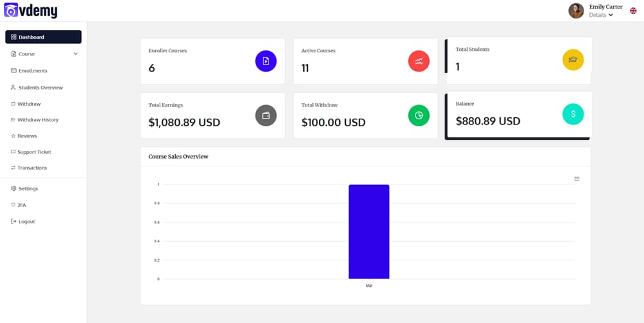The height and width of the screenshot is (323, 644).
Task: Click the Vdemy logo
Action: tap(30, 10)
